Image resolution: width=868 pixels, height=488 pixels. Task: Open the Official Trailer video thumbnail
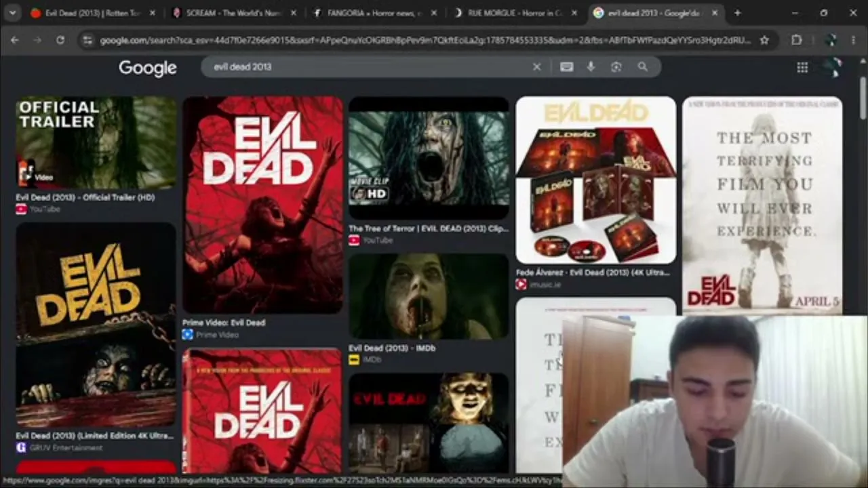coord(96,142)
